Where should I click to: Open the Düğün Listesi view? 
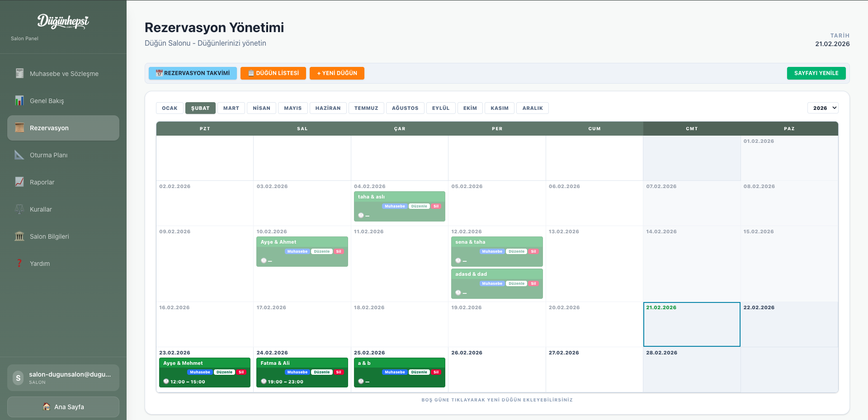tap(273, 73)
